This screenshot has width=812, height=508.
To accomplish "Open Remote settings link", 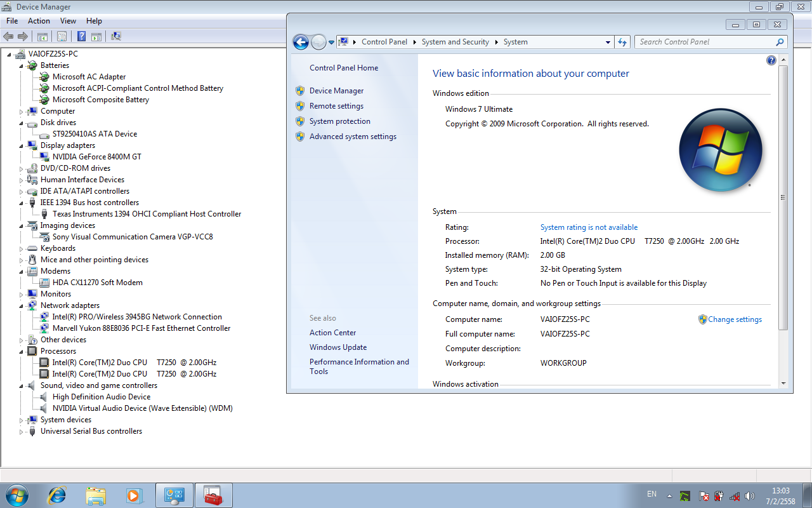I will pos(336,106).
